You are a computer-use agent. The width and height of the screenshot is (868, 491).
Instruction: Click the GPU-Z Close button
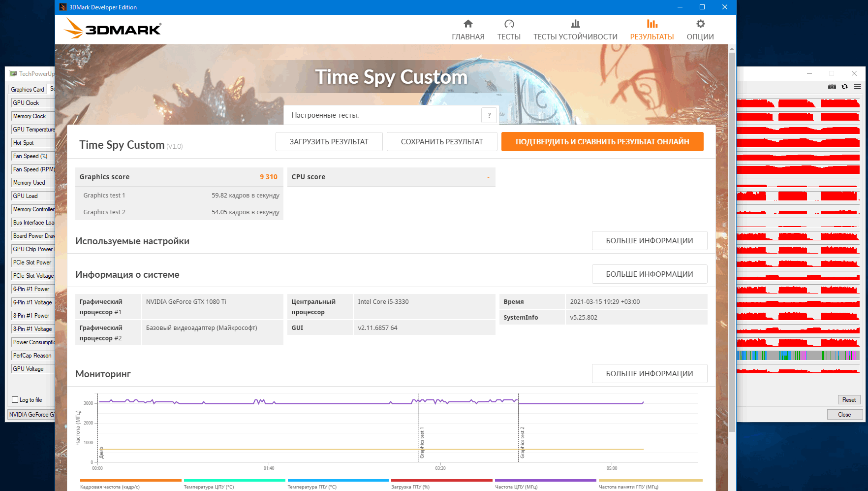pos(844,415)
